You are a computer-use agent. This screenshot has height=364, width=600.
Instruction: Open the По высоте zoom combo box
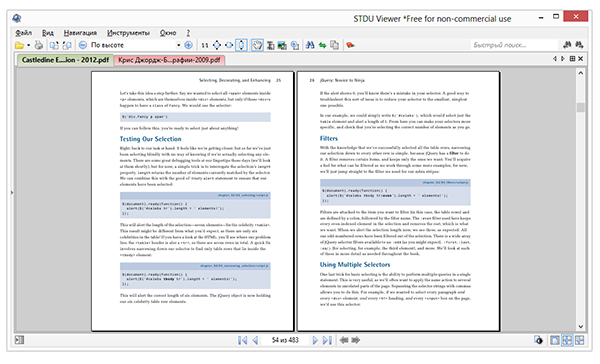click(135, 45)
